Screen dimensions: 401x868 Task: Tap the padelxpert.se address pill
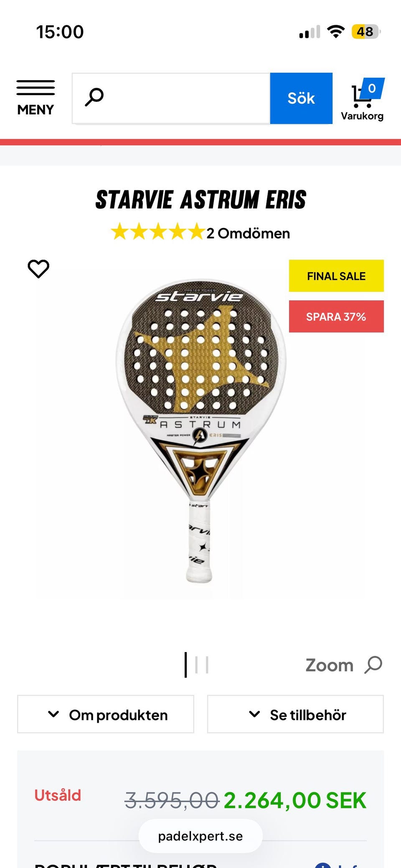click(200, 836)
